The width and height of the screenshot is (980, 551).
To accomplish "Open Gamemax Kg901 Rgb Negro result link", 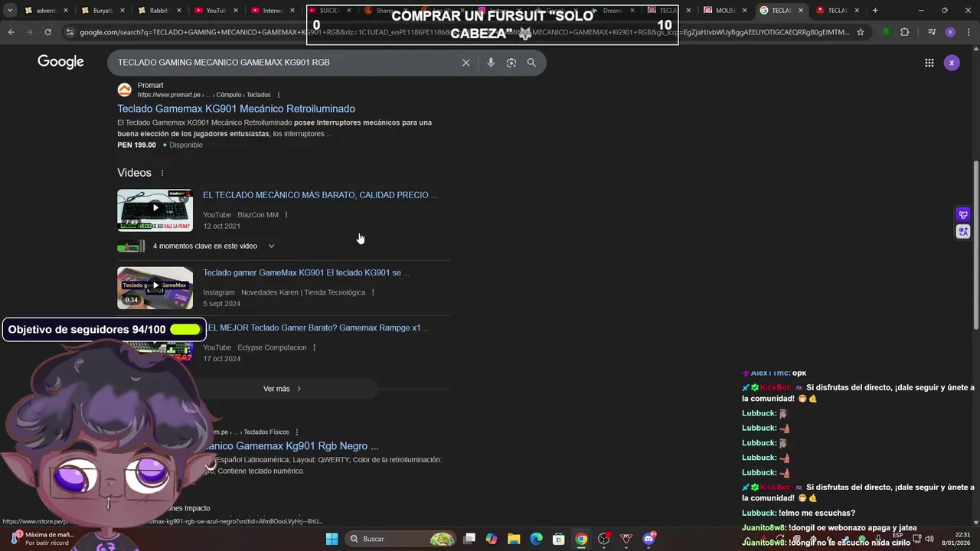I will pos(292,446).
